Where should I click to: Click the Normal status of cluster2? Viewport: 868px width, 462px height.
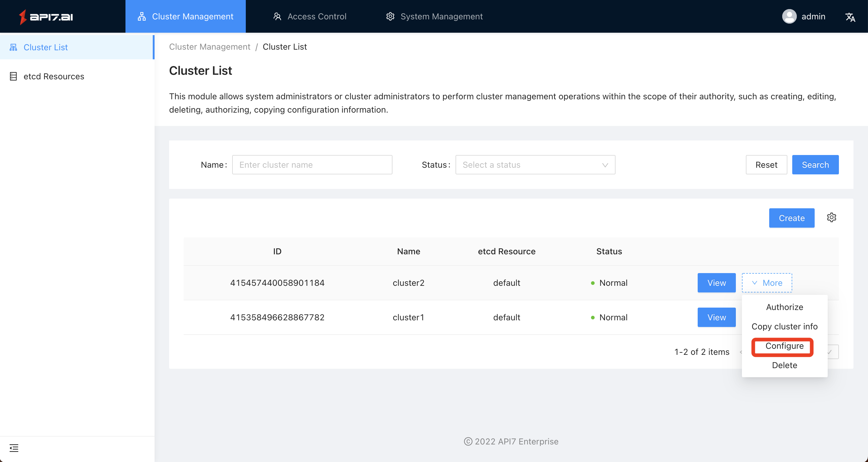[x=609, y=283]
